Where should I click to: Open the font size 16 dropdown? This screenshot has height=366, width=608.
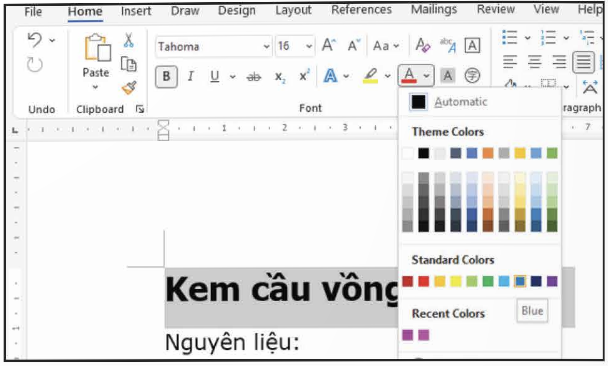click(309, 47)
